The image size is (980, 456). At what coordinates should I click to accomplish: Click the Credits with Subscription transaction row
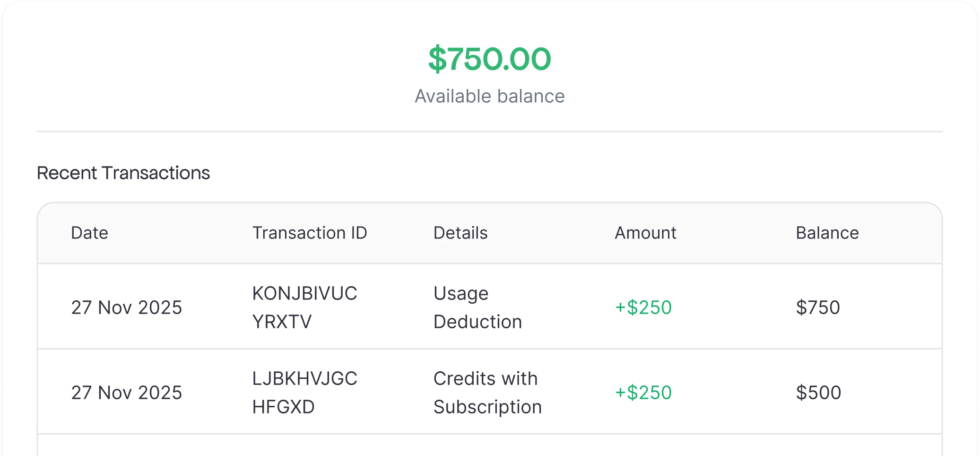tap(490, 393)
